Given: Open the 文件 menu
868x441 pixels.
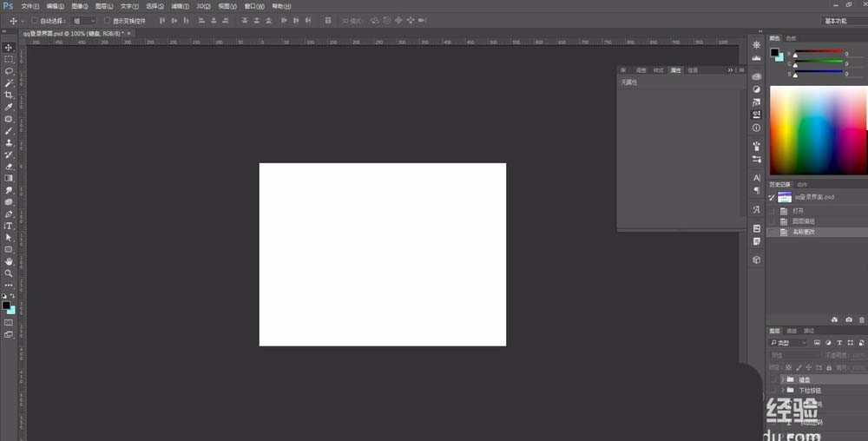Looking at the screenshot, I should [x=30, y=6].
